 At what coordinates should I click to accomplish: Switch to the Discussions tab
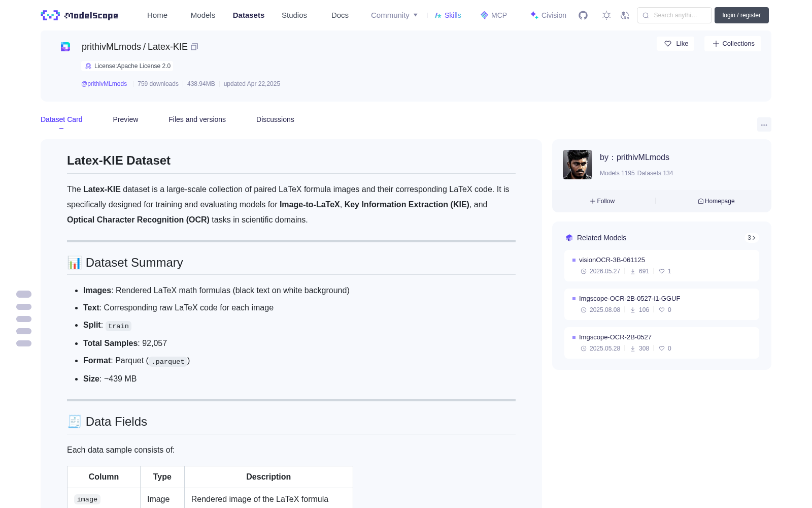[275, 119]
